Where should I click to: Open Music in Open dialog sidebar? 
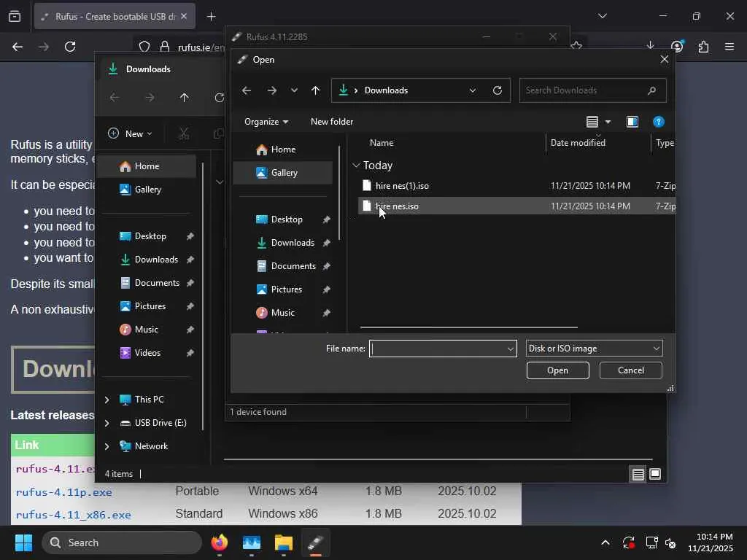(x=282, y=313)
